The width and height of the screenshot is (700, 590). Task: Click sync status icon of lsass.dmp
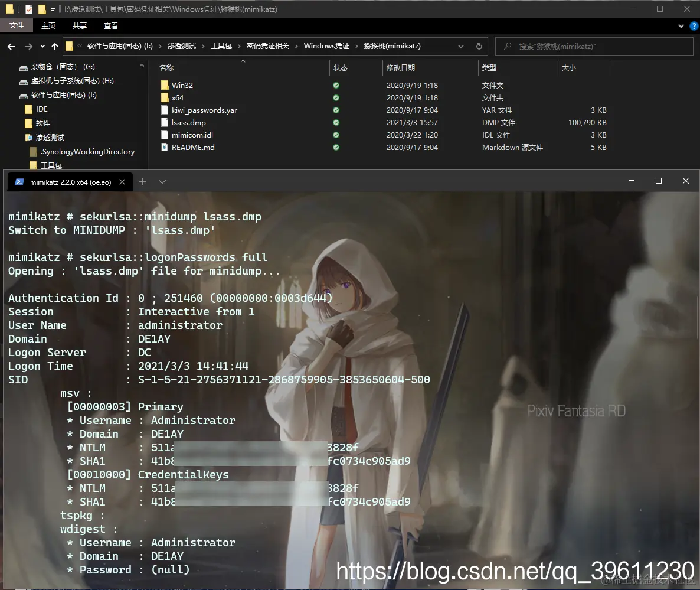click(x=336, y=122)
